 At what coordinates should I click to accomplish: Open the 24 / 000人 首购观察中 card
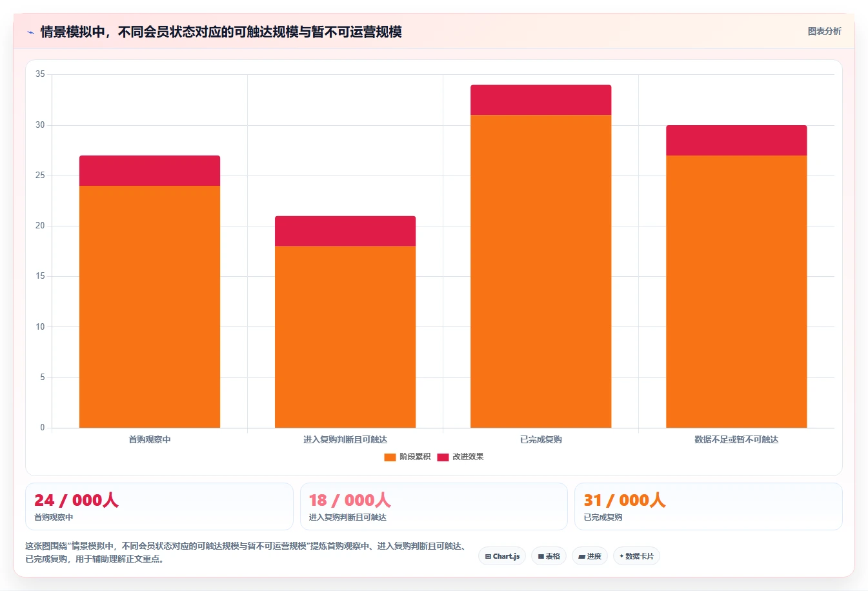159,506
